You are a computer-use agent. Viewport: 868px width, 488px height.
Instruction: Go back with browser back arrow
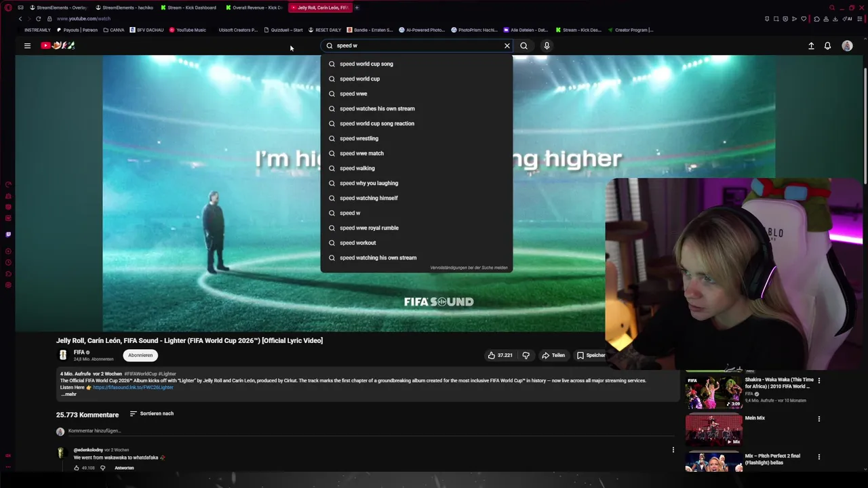20,19
